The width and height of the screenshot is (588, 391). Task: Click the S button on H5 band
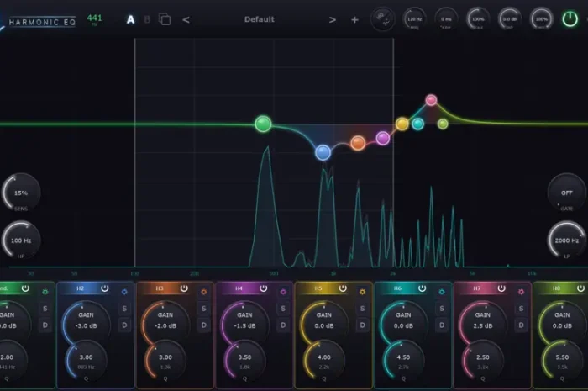[363, 309]
